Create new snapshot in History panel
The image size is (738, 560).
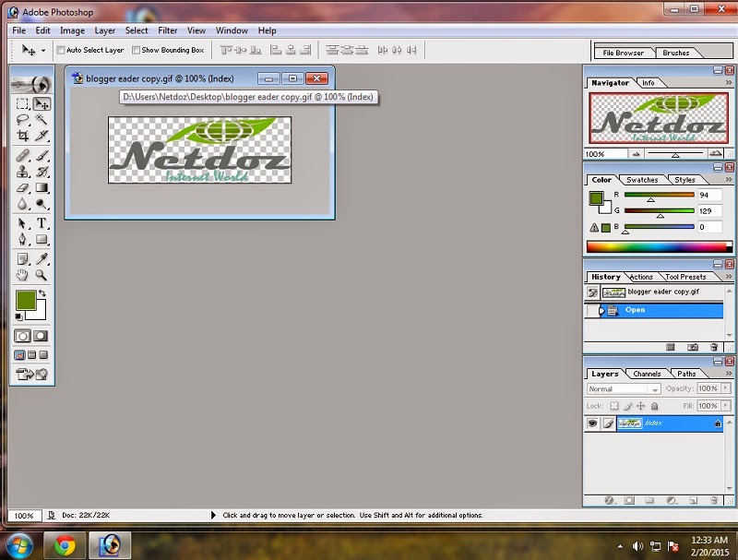click(x=693, y=347)
